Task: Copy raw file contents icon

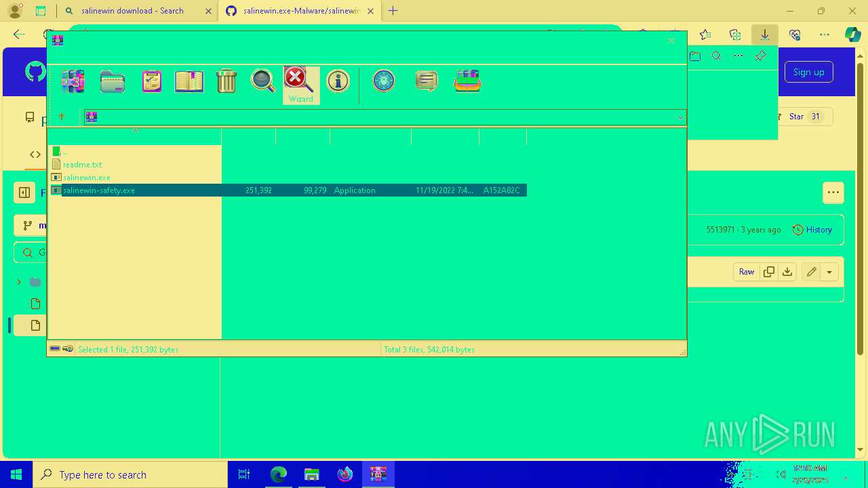Action: 769,272
